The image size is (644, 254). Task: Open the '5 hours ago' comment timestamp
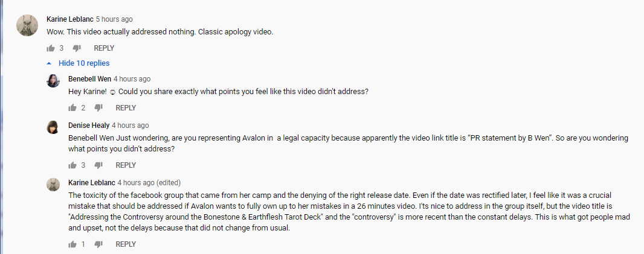click(114, 19)
